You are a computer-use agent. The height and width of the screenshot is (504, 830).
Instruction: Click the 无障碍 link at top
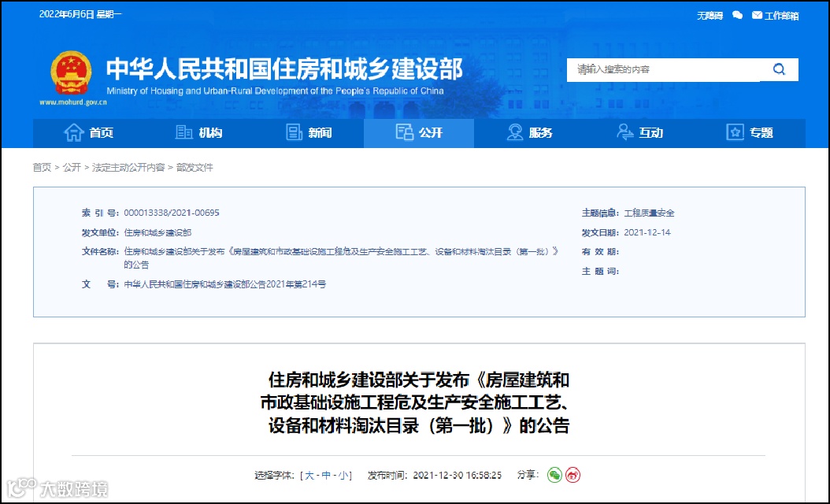710,16
